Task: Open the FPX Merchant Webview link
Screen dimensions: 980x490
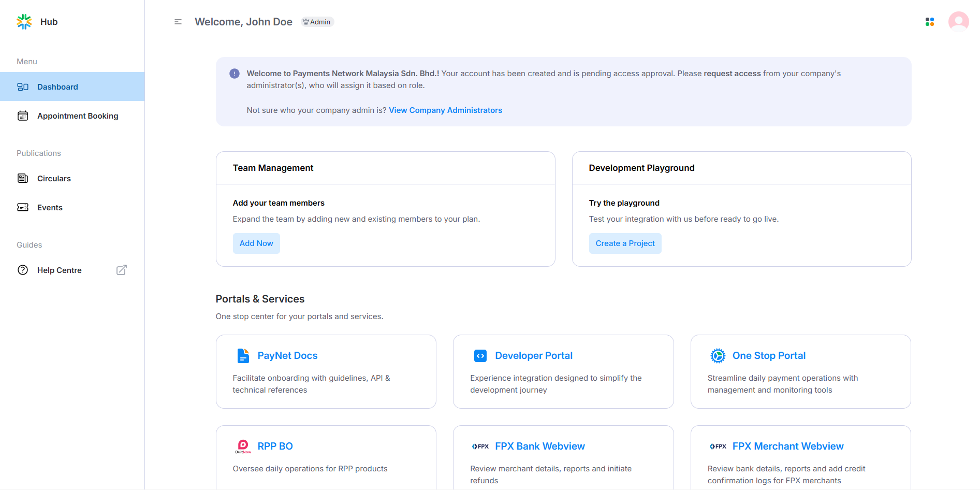Action: pos(787,446)
